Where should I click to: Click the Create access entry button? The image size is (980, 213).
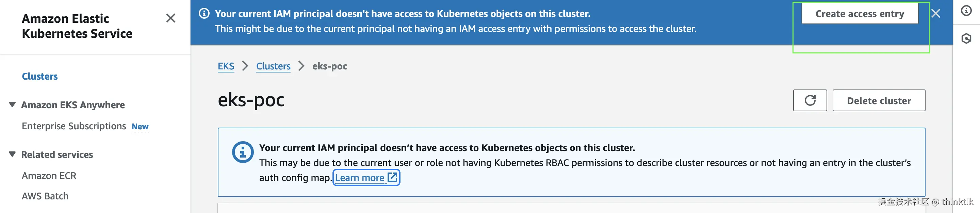click(x=860, y=14)
